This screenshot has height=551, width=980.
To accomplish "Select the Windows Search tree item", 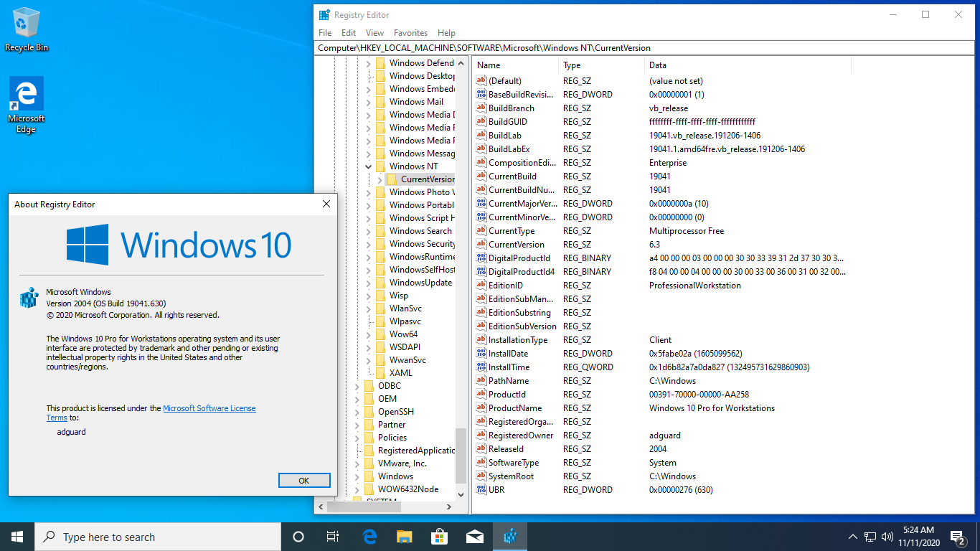I will click(x=420, y=231).
